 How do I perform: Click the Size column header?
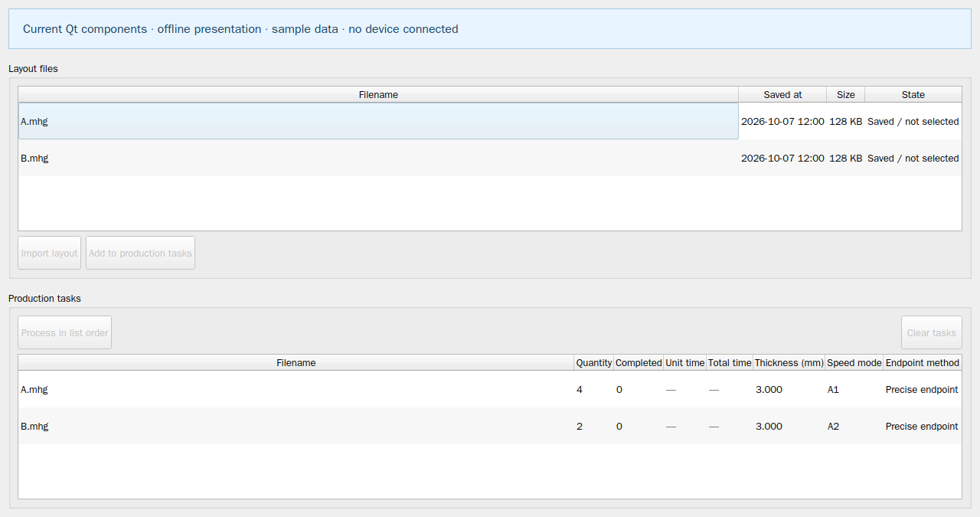tap(845, 94)
